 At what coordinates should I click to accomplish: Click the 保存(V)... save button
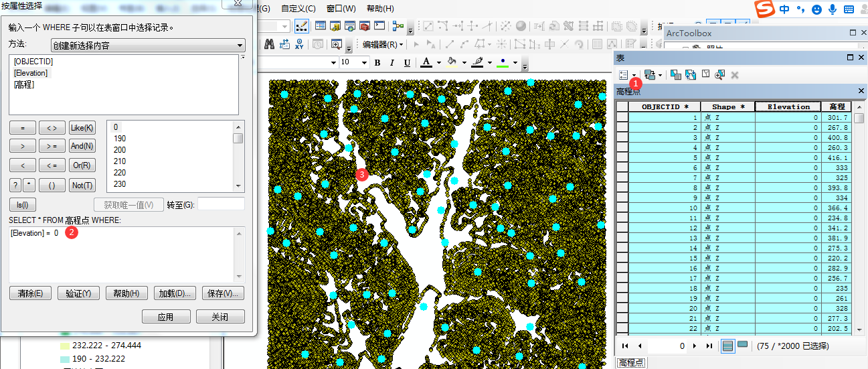[x=223, y=293]
